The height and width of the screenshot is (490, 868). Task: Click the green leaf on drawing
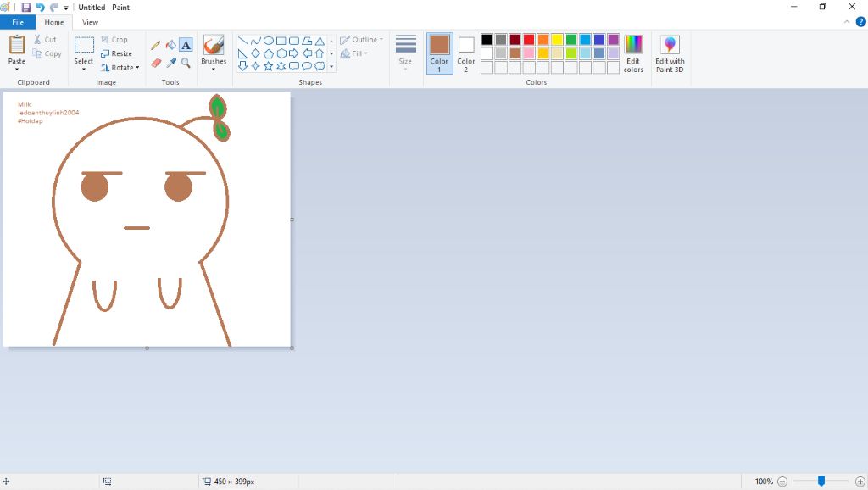[x=217, y=107]
